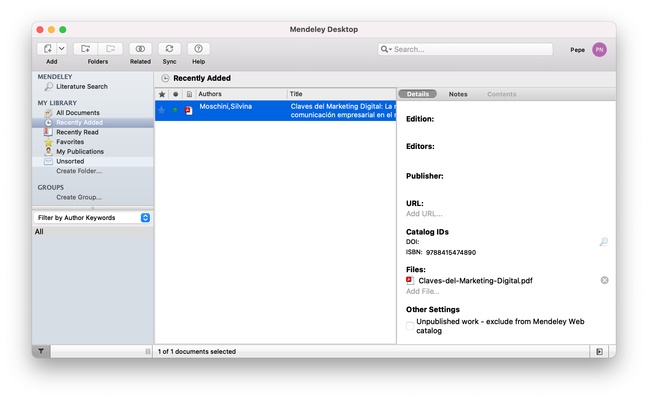Click the Create Group... link
The height and width of the screenshot is (400, 648).
tap(79, 197)
